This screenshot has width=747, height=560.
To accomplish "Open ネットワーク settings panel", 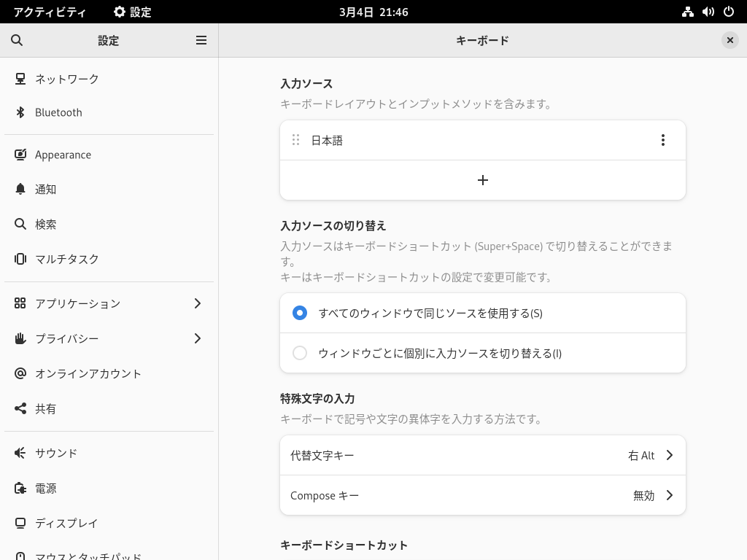I will [x=109, y=79].
